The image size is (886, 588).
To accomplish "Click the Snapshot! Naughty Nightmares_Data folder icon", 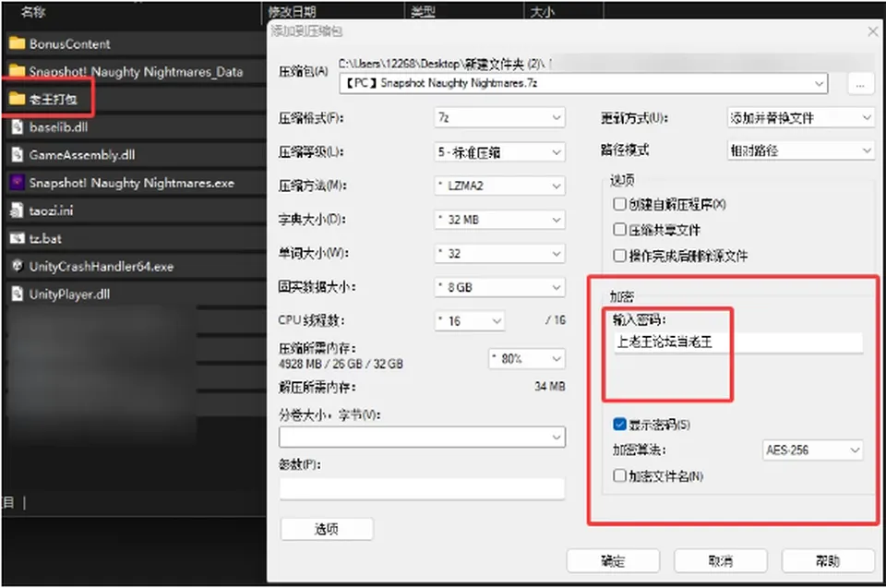I will click(x=17, y=71).
